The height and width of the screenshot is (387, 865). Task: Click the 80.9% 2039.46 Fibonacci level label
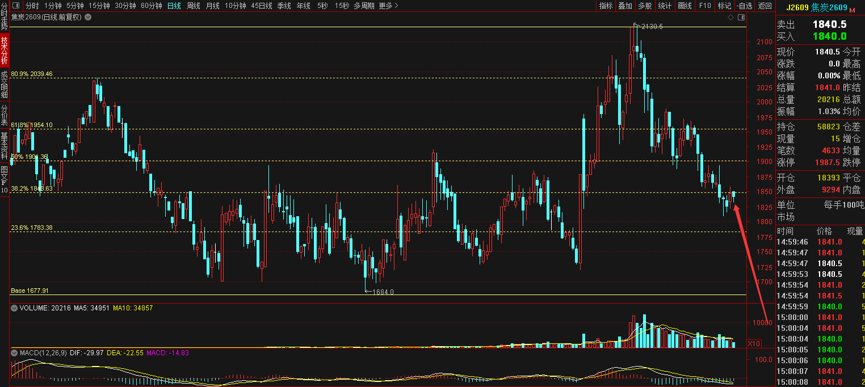pyautogui.click(x=31, y=73)
